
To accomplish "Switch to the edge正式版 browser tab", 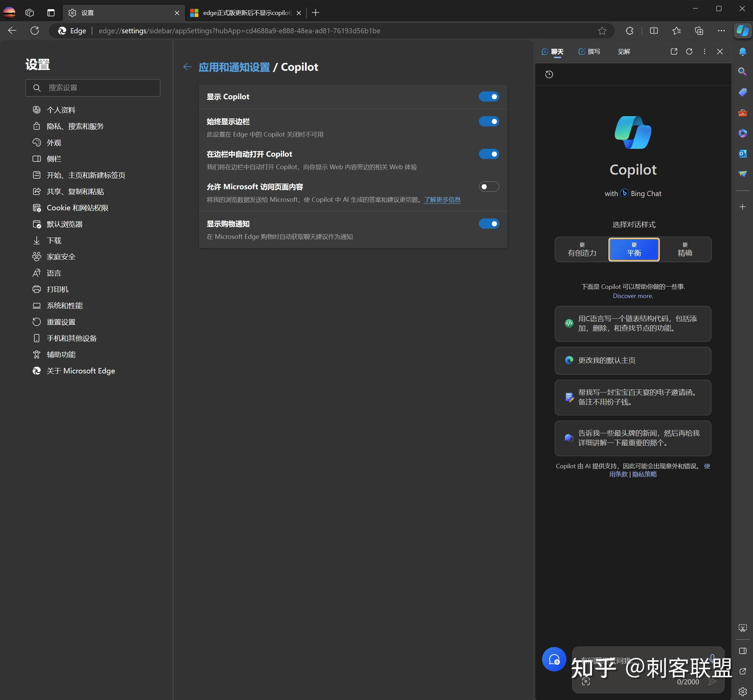I will (x=246, y=13).
